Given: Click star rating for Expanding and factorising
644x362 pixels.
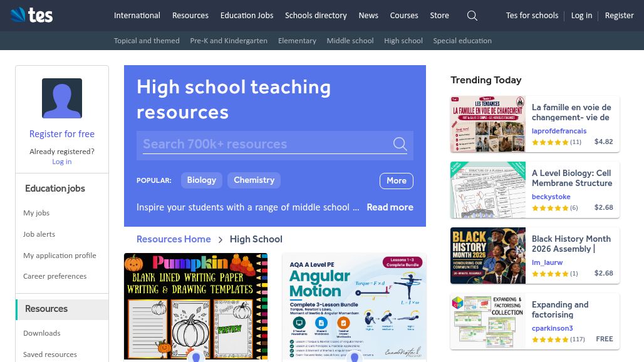Looking at the screenshot, I should tap(550, 339).
